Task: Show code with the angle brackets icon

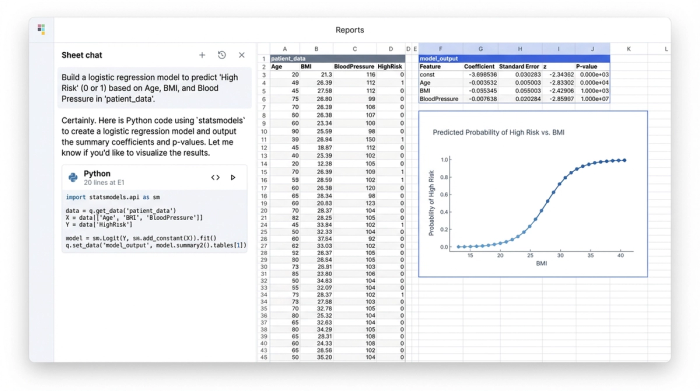Action: point(215,177)
